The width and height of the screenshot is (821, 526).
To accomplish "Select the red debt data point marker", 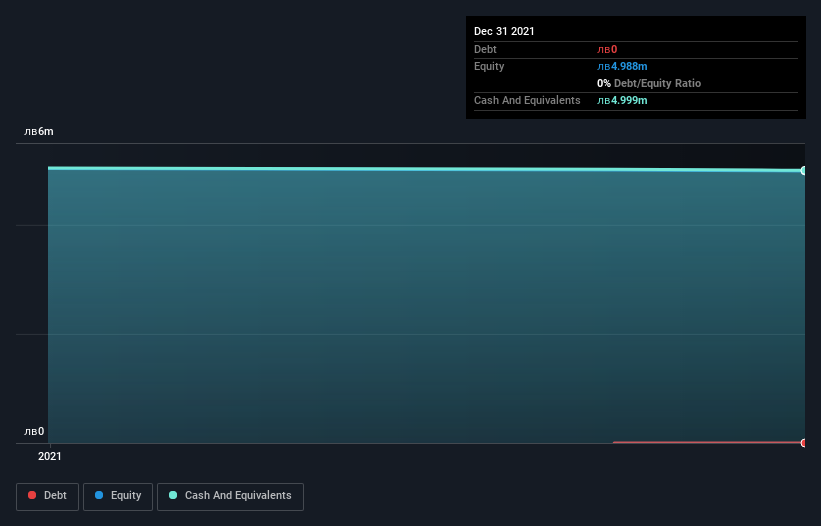I will pos(804,443).
